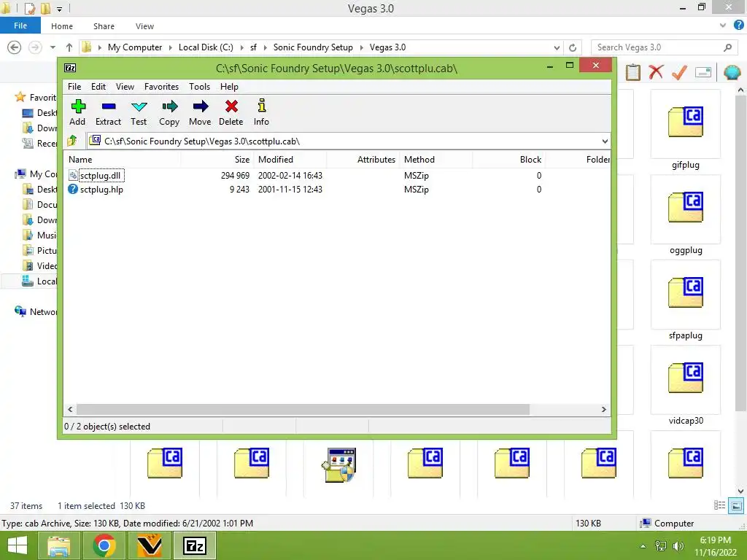747x560 pixels.
Task: Go up one folder level in 7-Zip
Action: pos(72,141)
